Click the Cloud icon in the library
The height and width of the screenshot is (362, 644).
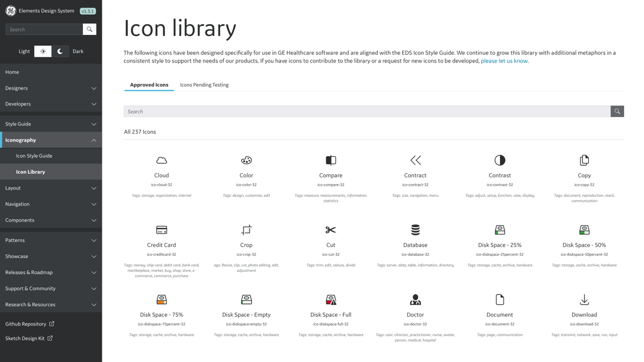pyautogui.click(x=162, y=160)
